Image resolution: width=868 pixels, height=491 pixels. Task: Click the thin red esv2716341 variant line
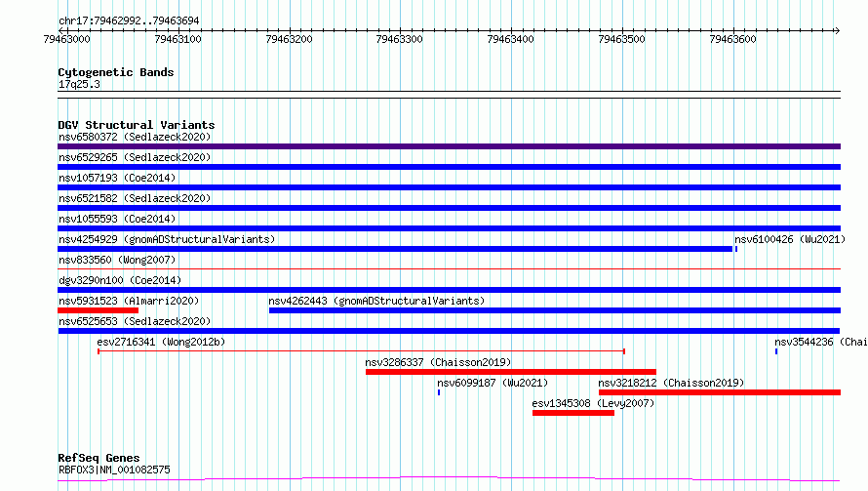362,351
